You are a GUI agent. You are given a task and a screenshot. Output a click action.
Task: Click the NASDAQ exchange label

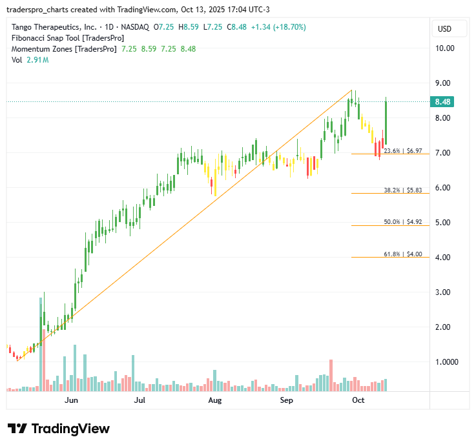coord(136,27)
